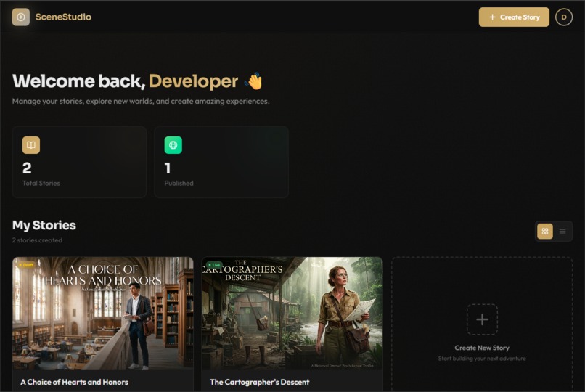Click the 2 stories created text
The height and width of the screenshot is (392, 585).
(37, 240)
